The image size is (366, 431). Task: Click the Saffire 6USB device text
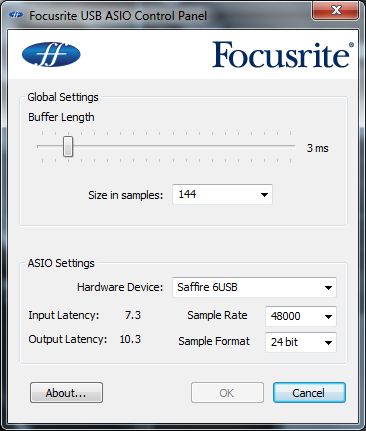coord(207,287)
